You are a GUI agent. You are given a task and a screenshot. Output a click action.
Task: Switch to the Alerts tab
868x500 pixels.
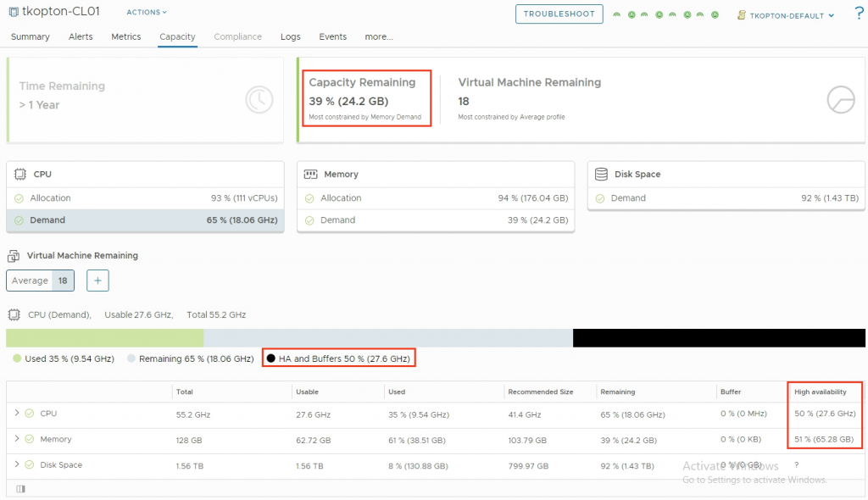tap(81, 37)
